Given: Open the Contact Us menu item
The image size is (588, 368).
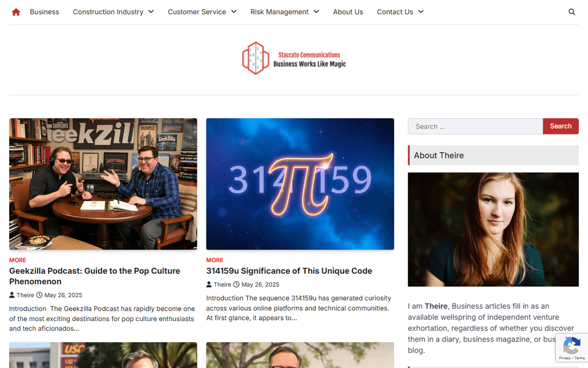Looking at the screenshot, I should coord(395,12).
